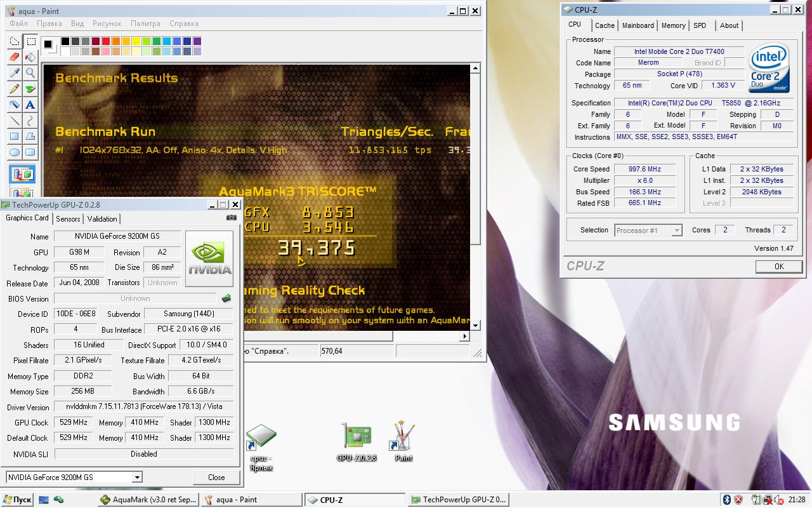Pick the red color in Paint palette
The height and width of the screenshot is (508, 812).
(106, 41)
